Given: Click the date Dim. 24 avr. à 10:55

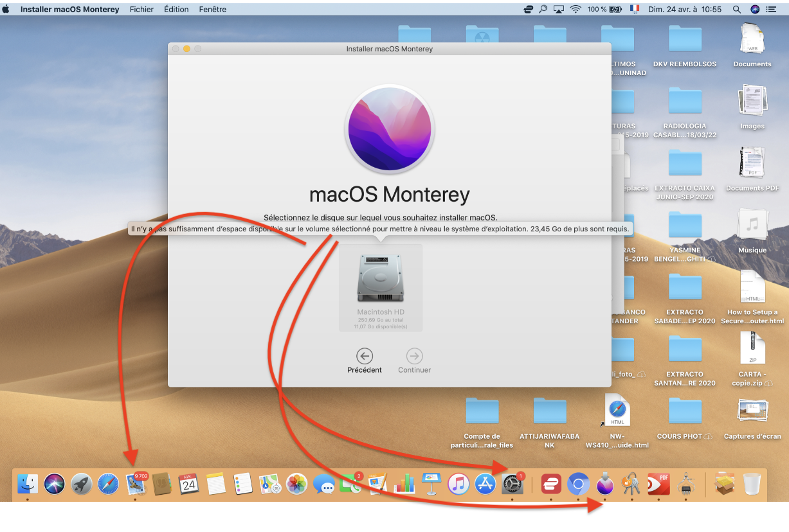Looking at the screenshot, I should [684, 9].
